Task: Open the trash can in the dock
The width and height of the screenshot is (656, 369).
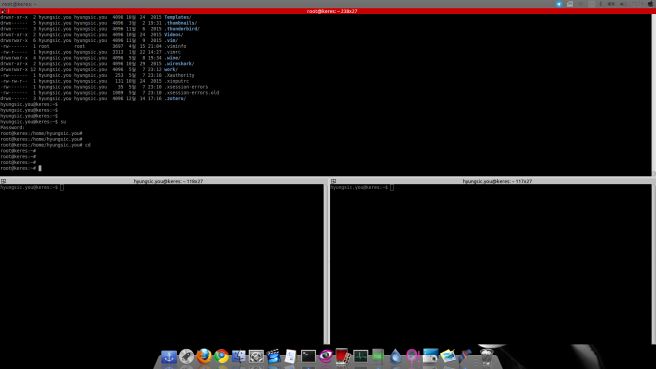Action: coord(486,357)
